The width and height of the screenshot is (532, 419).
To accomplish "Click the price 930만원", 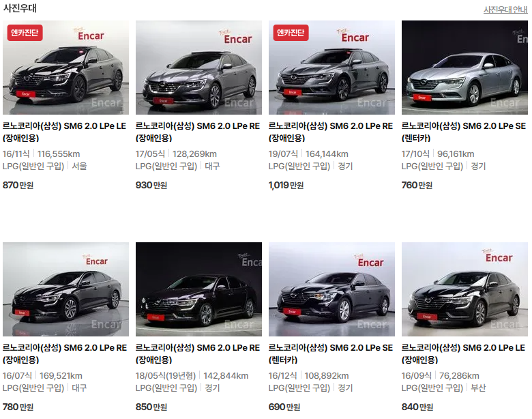I will [x=151, y=185].
